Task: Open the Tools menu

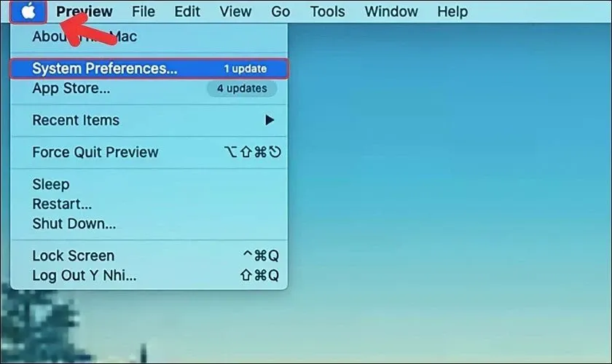Action: 327,12
